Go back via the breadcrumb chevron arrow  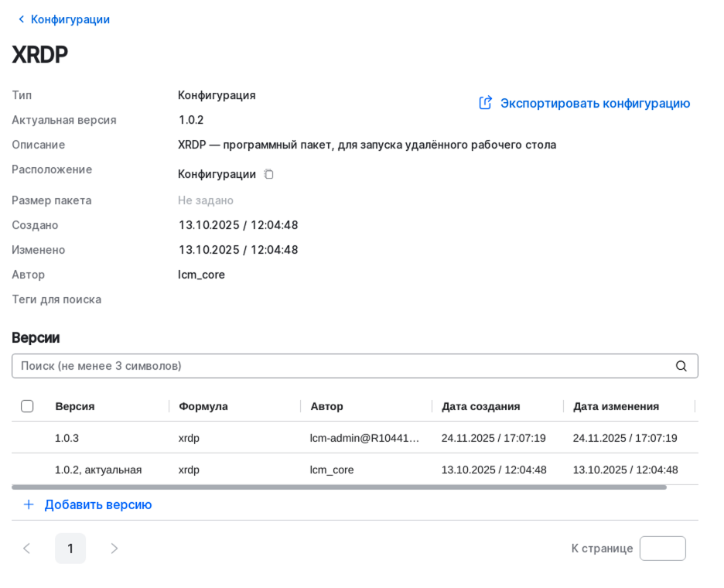click(21, 19)
